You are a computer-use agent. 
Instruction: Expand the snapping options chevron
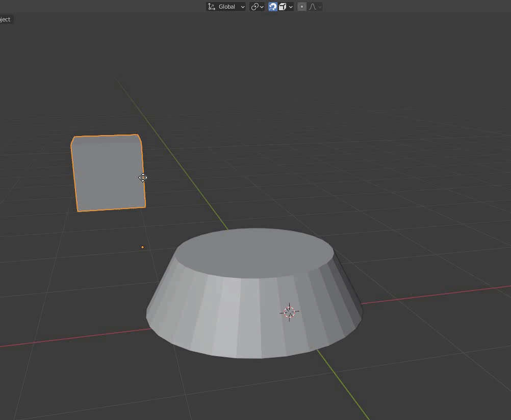point(291,7)
